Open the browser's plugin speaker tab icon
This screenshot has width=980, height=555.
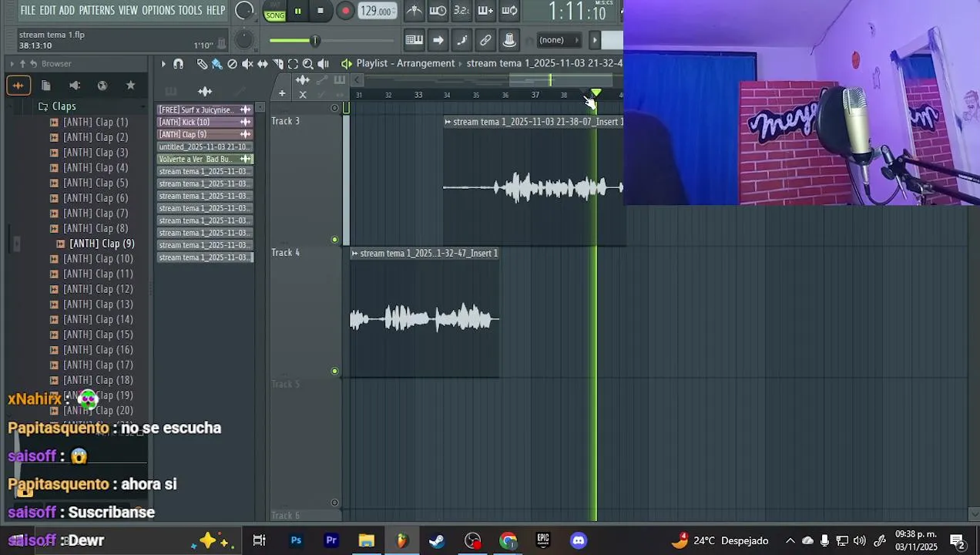(x=74, y=86)
